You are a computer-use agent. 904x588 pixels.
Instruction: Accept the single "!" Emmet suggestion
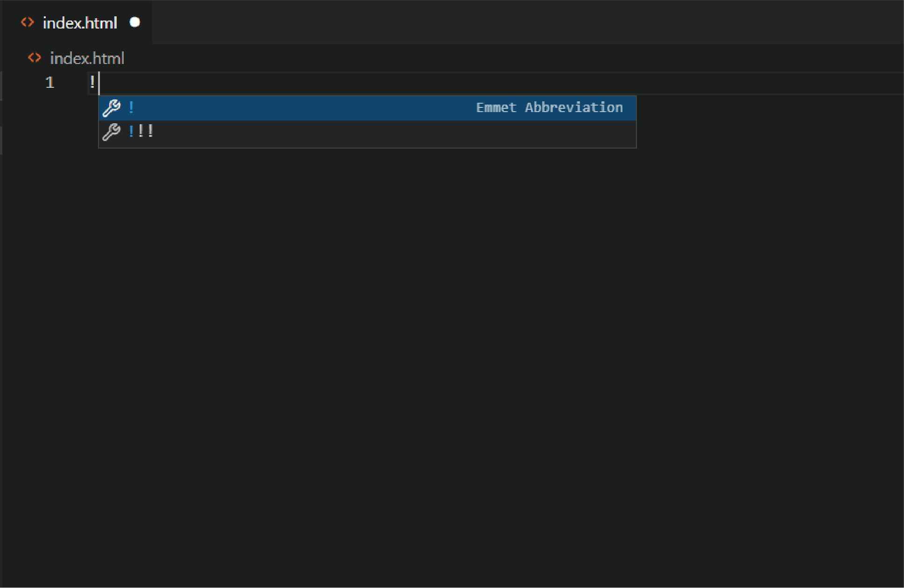132,108
